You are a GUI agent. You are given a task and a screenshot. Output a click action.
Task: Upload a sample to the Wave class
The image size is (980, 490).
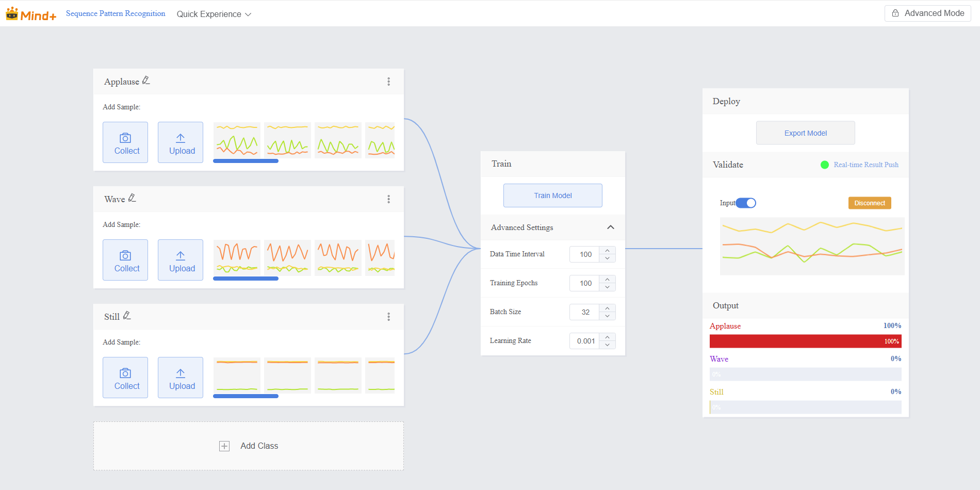point(181,260)
